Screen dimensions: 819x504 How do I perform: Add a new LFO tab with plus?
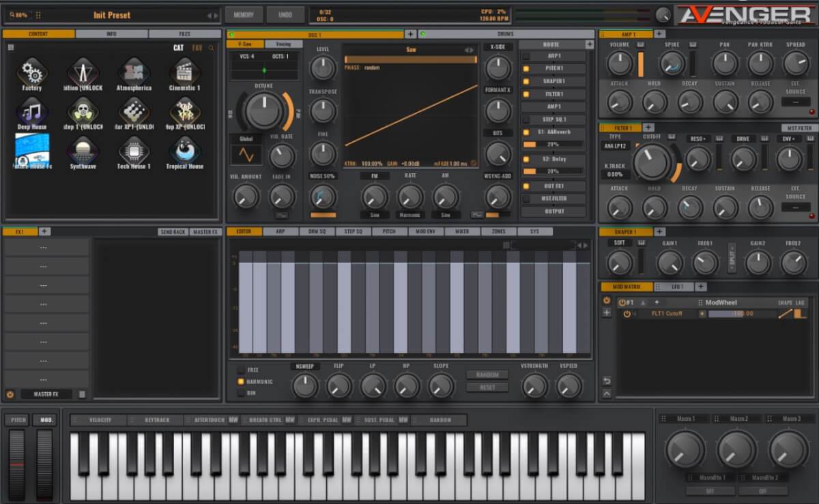coord(700,286)
